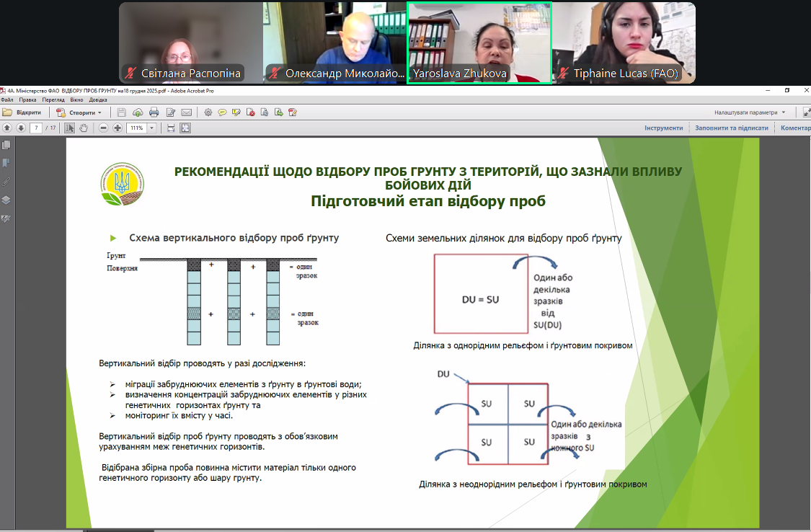Click the Save floppy disk icon
The image size is (811, 532).
[122, 112]
